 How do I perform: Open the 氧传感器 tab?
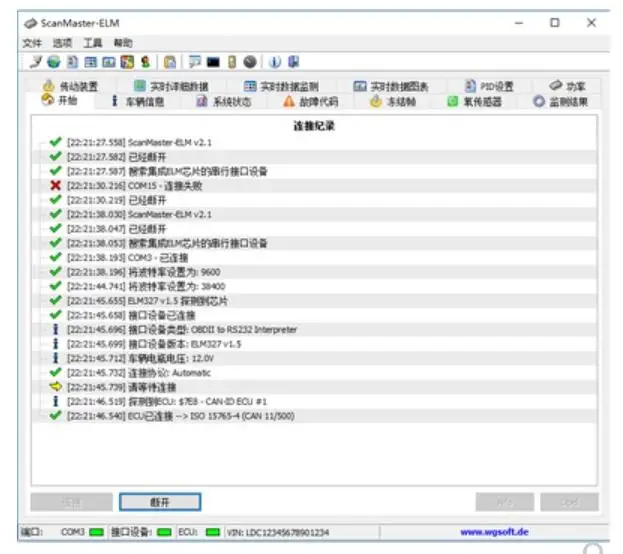[475, 101]
